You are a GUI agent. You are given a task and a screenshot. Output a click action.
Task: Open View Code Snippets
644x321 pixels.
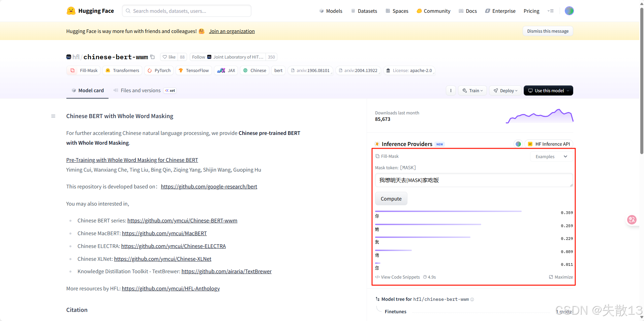click(398, 277)
